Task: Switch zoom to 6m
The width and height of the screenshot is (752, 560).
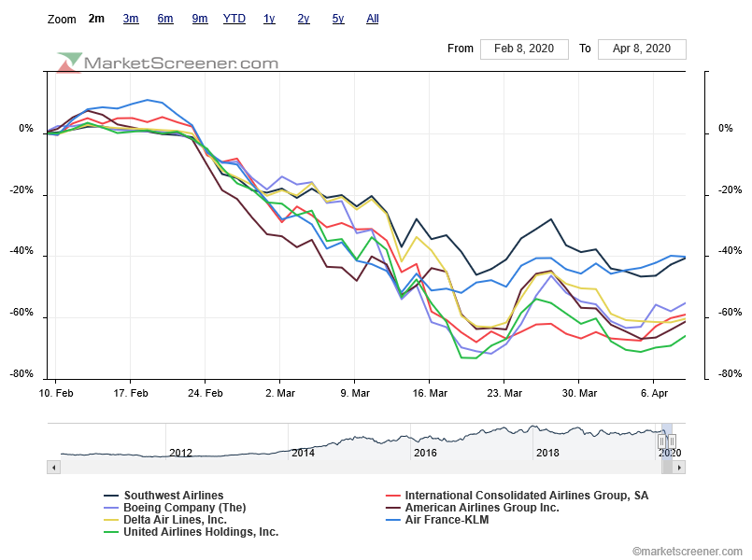Action: (165, 19)
